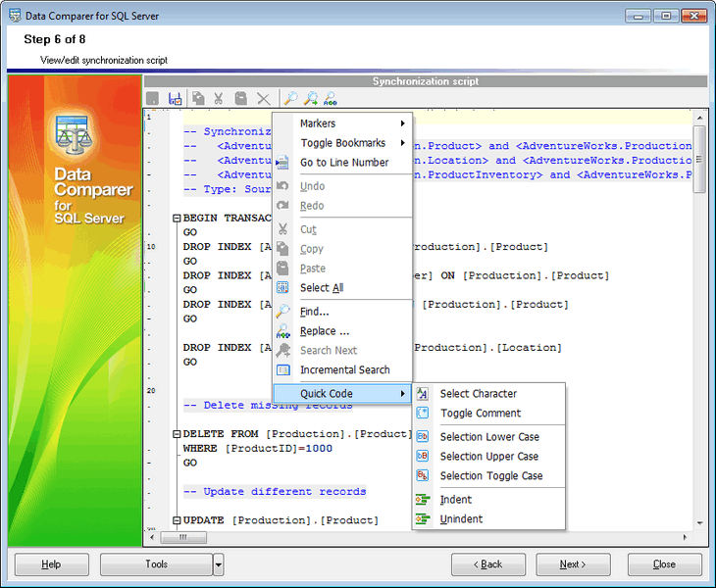Click the clipboard icon beside Paste entry
The height and width of the screenshot is (588, 716).
coord(282,269)
